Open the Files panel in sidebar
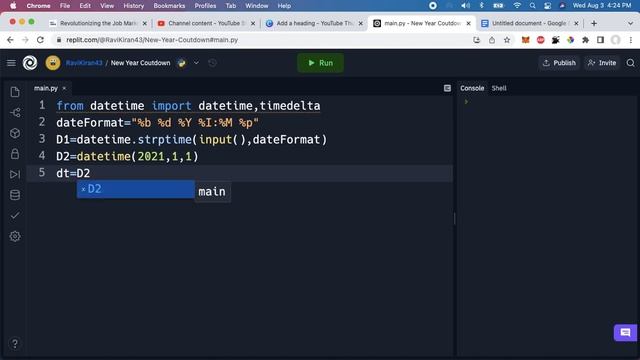The width and height of the screenshot is (640, 360). 15,92
